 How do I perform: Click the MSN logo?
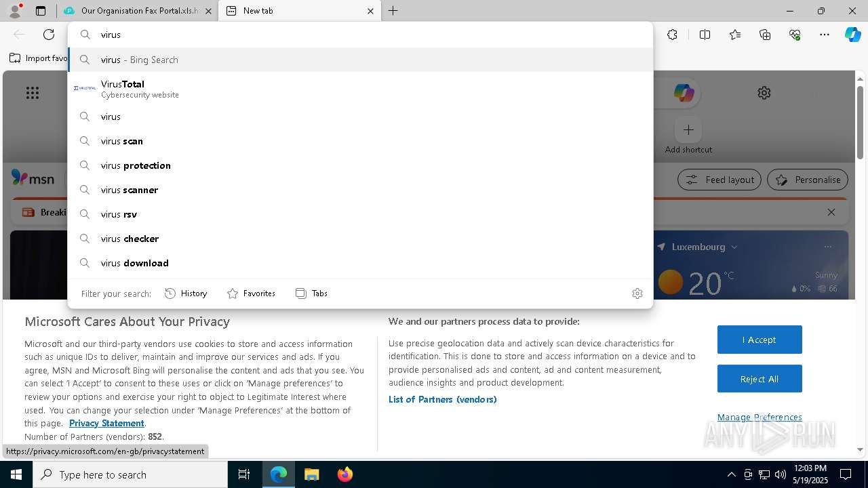(x=33, y=178)
